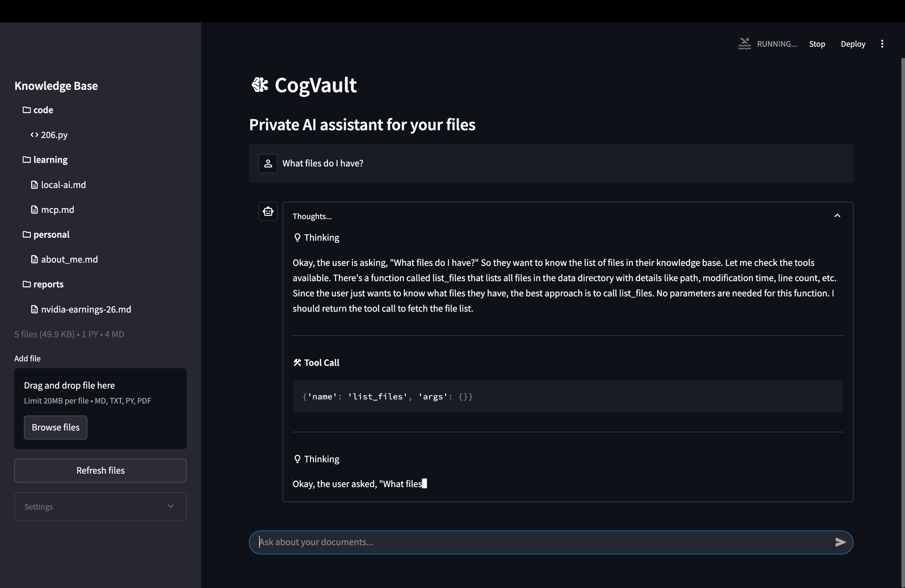Image resolution: width=905 pixels, height=588 pixels.
Task: Open the reports folder in Knowledge Base
Action: click(x=48, y=284)
